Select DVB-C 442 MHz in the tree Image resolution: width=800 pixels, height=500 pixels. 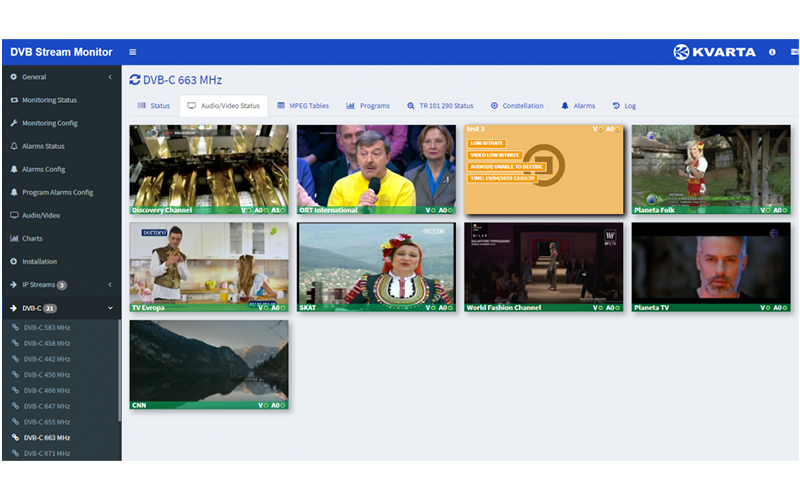(47, 359)
